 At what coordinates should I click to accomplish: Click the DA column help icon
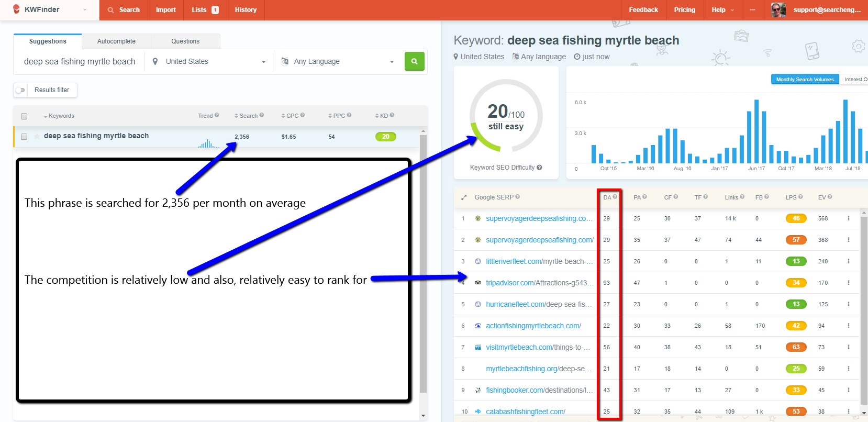click(615, 197)
